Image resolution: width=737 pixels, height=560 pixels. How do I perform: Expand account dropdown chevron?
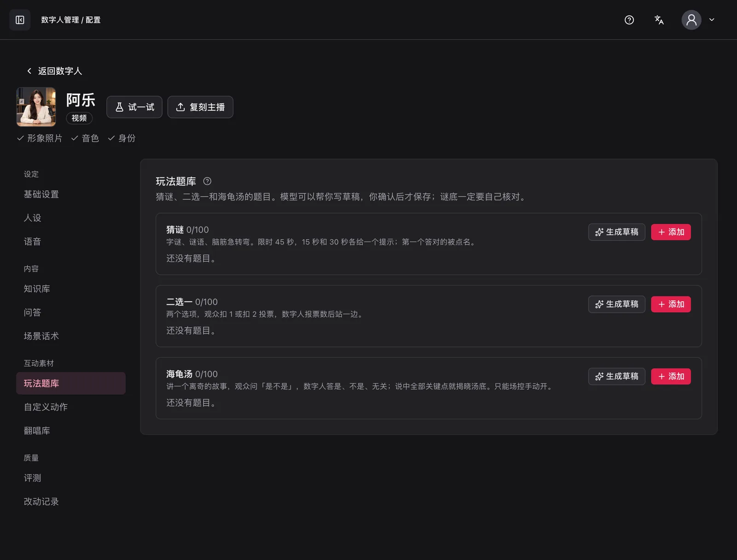[712, 20]
